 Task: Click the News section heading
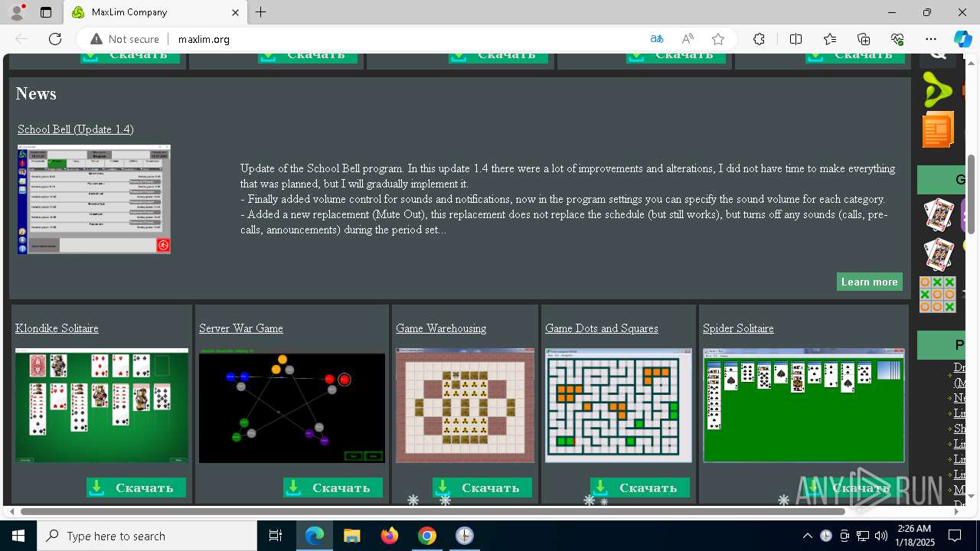click(36, 93)
